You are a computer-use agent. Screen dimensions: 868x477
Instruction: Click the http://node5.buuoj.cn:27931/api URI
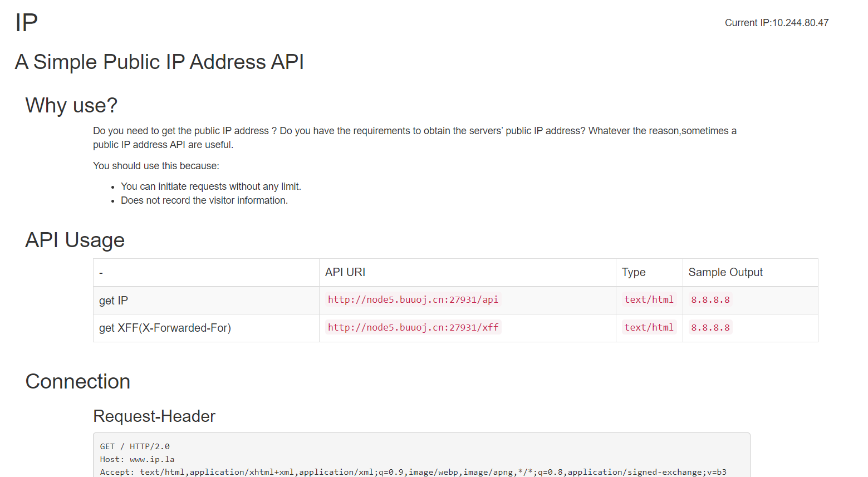413,299
